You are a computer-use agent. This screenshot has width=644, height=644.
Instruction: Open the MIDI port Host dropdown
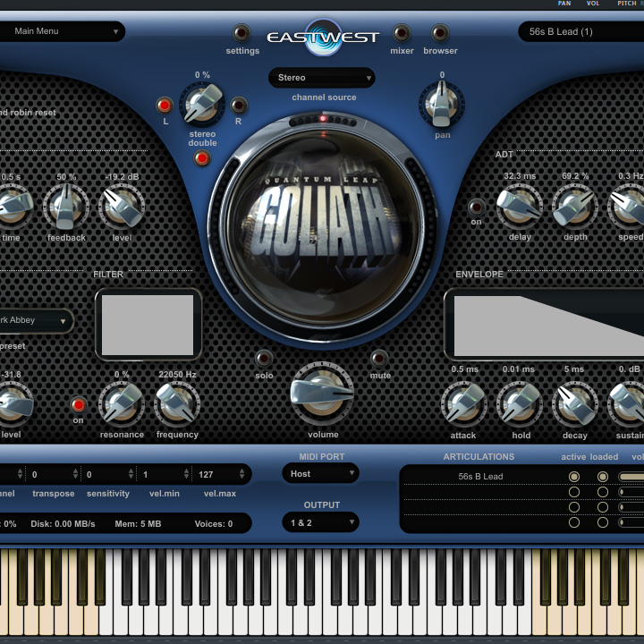[x=321, y=473]
